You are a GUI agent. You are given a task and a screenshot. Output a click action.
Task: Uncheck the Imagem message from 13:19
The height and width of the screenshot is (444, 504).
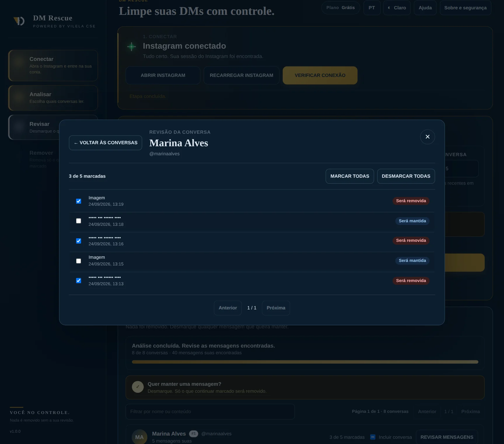(x=78, y=201)
